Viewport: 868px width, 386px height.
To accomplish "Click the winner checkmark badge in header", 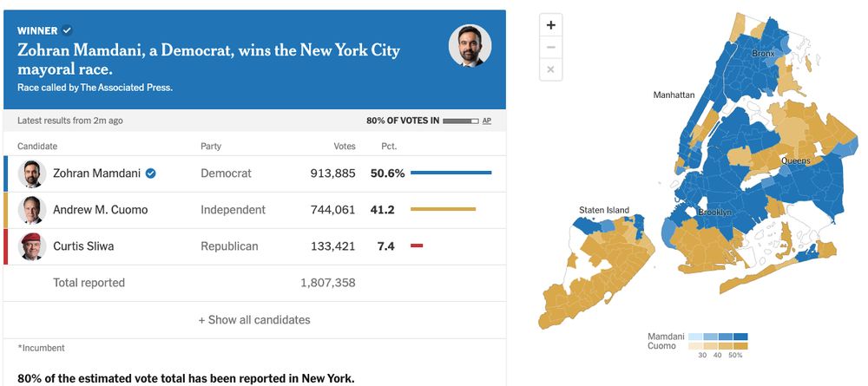I will pyautogui.click(x=67, y=29).
